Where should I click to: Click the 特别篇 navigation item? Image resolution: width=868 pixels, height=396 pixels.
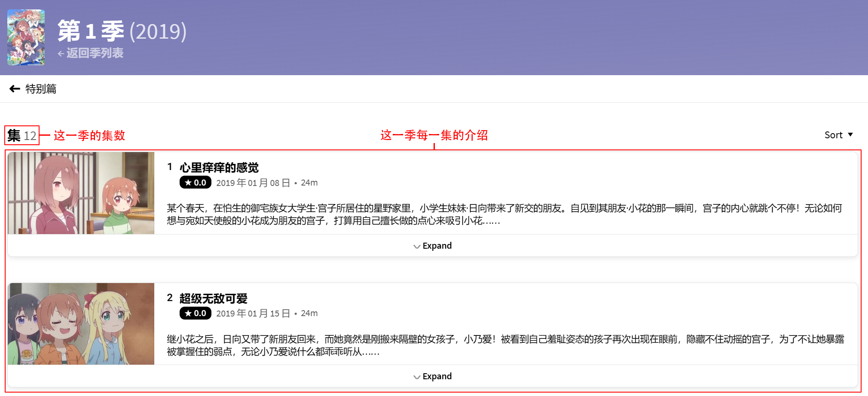(42, 89)
